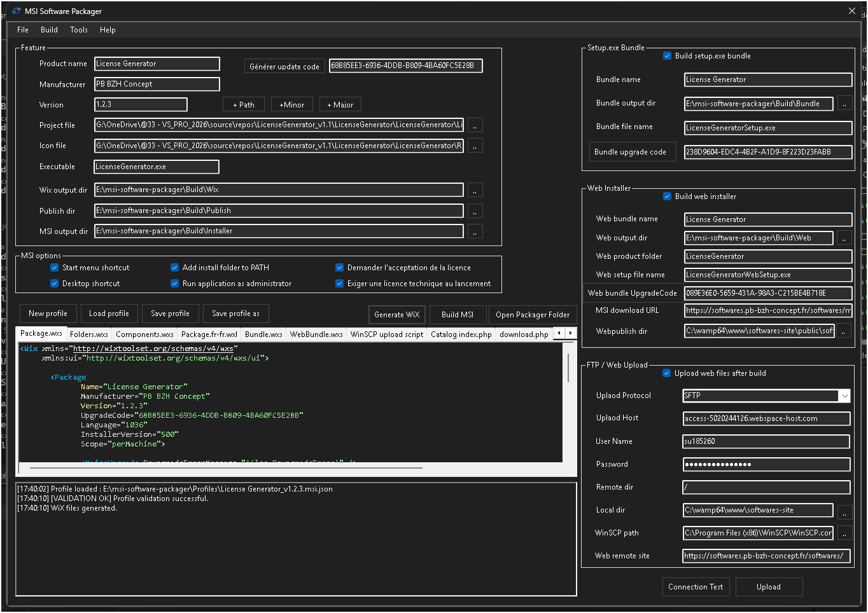Screen dimensions: 868x613
Task: Switch to the Catalog index.php tab
Action: [461, 334]
